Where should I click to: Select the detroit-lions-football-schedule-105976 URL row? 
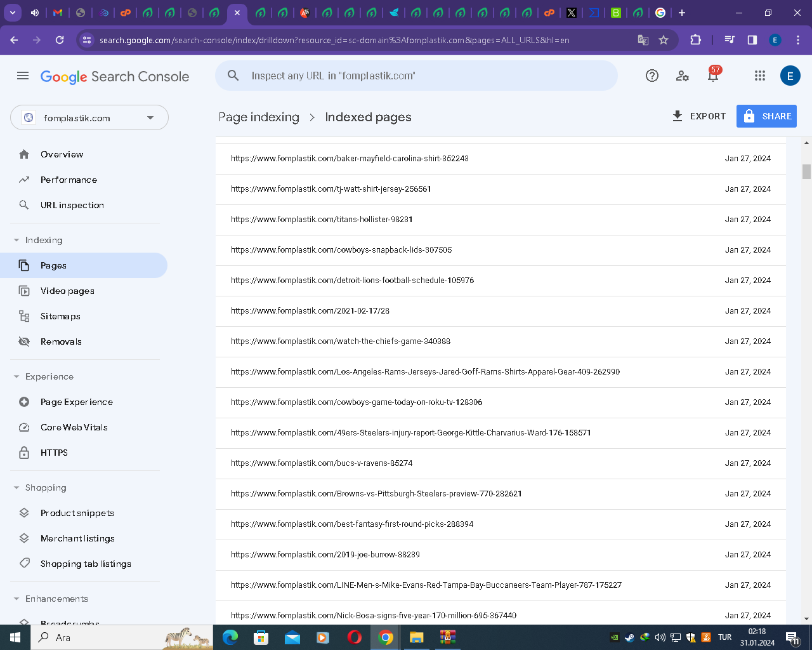click(501, 281)
